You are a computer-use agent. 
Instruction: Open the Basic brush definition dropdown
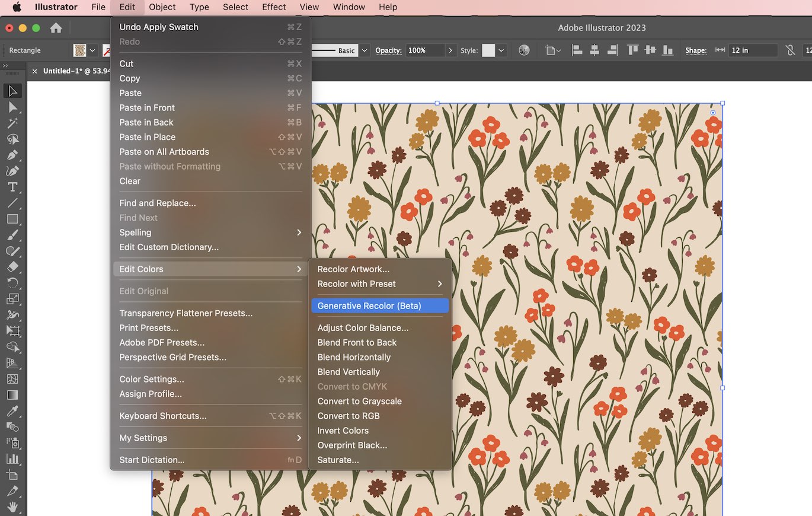coord(363,50)
